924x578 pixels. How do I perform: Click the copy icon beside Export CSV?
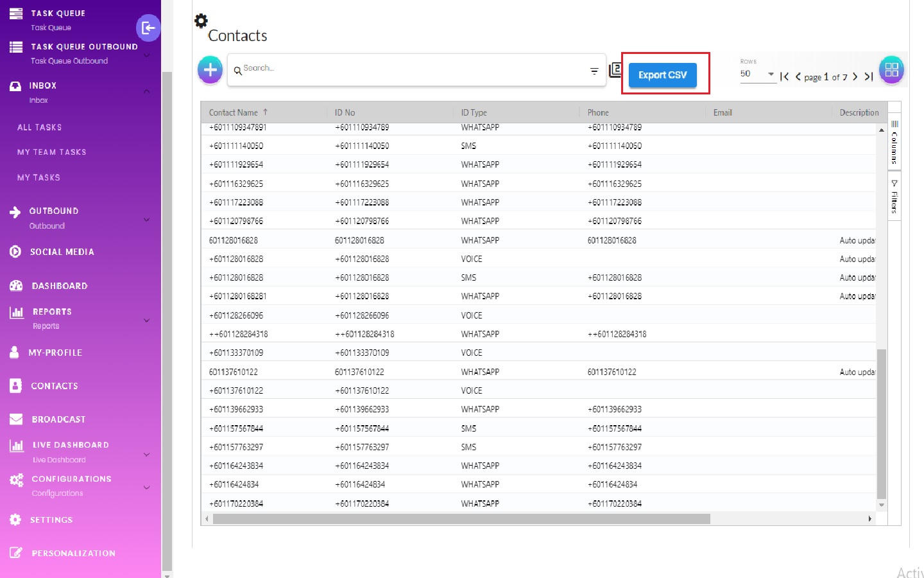[615, 70]
